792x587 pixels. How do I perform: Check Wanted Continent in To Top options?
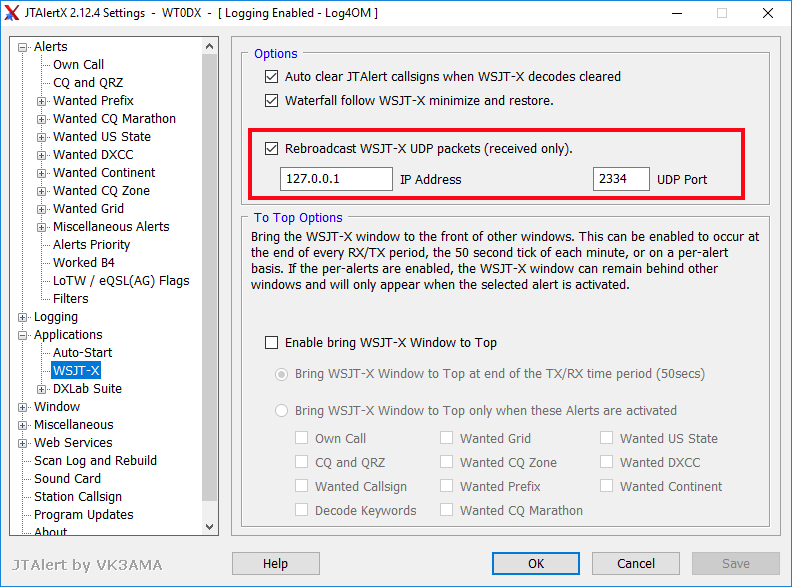[607, 485]
